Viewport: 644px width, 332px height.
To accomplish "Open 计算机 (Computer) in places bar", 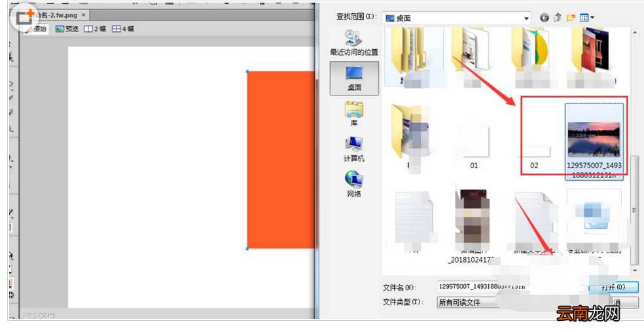I will [x=354, y=149].
